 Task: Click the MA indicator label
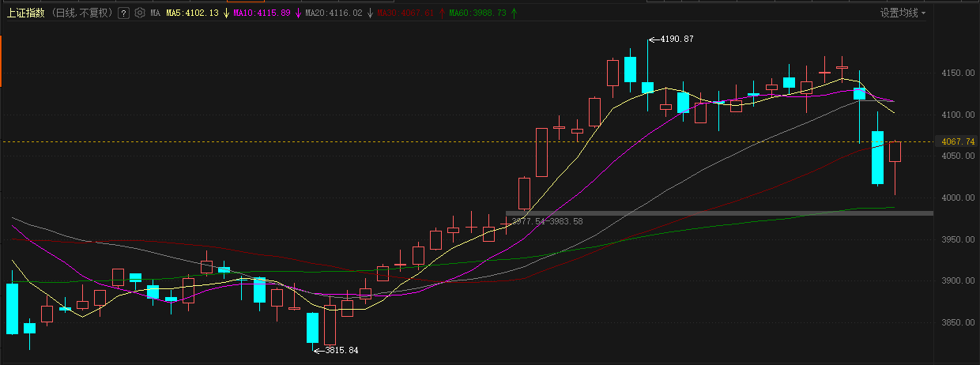(155, 13)
